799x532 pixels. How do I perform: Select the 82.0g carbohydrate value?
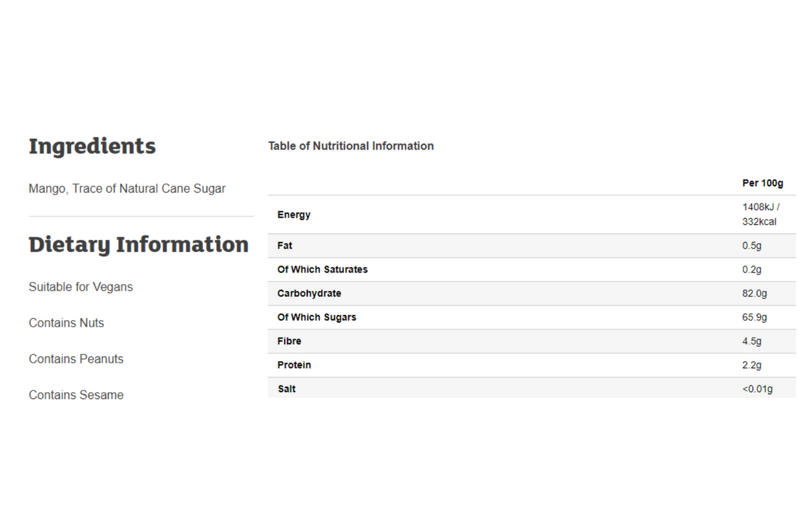pyautogui.click(x=754, y=293)
